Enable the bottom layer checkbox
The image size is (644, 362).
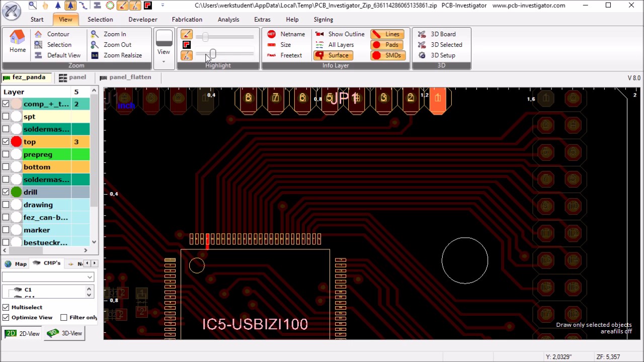(6, 167)
